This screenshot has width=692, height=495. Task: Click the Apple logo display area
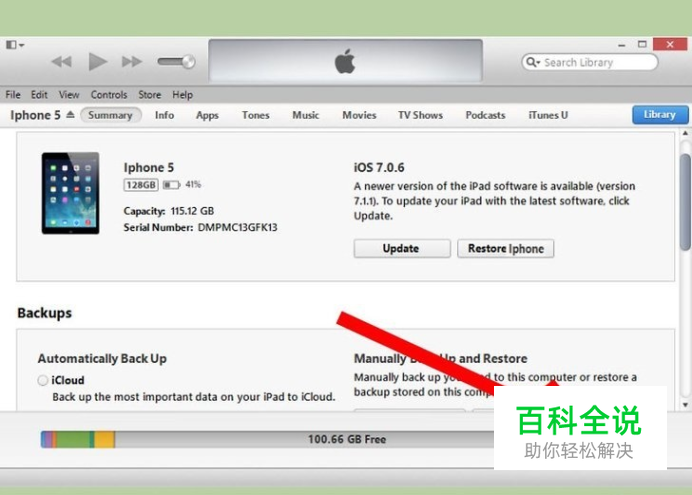pyautogui.click(x=345, y=60)
